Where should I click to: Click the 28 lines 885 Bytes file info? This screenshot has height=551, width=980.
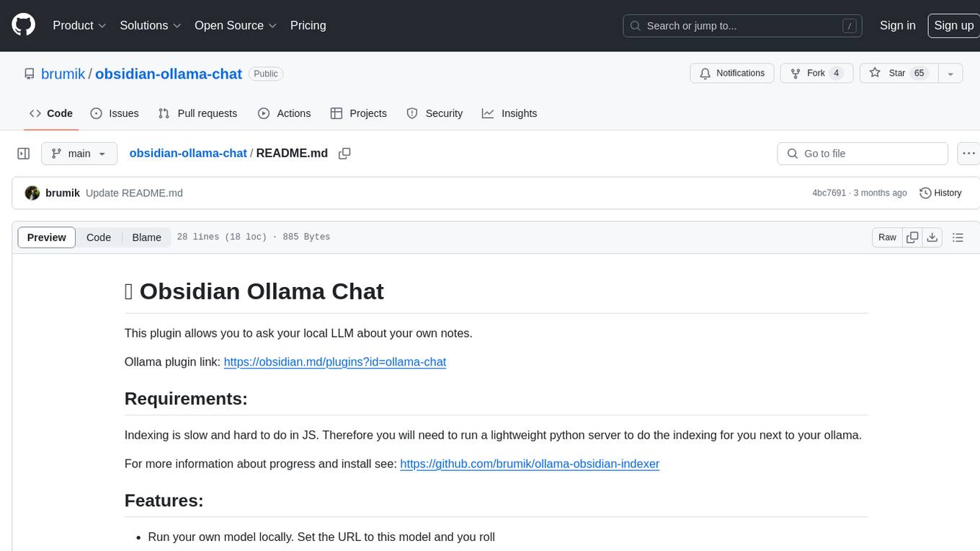(x=254, y=237)
